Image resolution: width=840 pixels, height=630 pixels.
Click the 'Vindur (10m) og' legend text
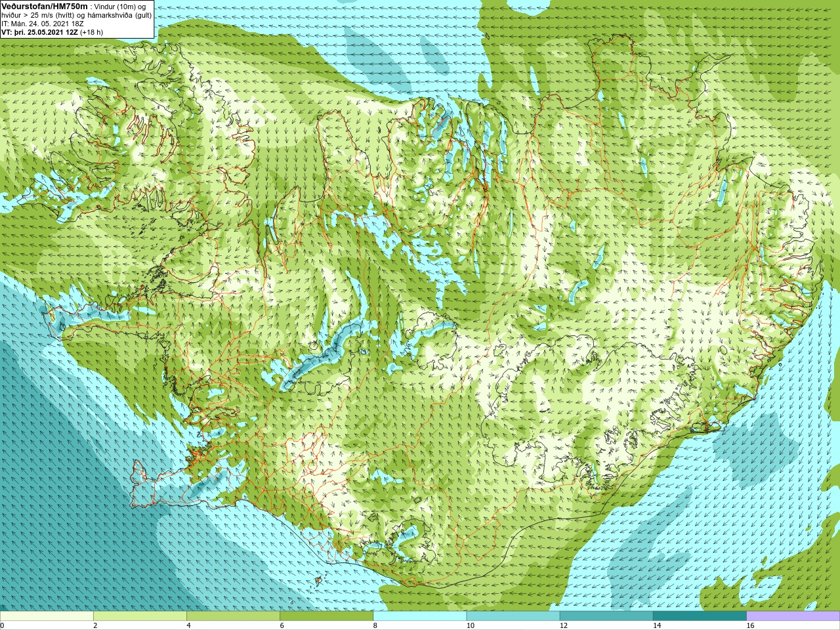click(x=120, y=7)
